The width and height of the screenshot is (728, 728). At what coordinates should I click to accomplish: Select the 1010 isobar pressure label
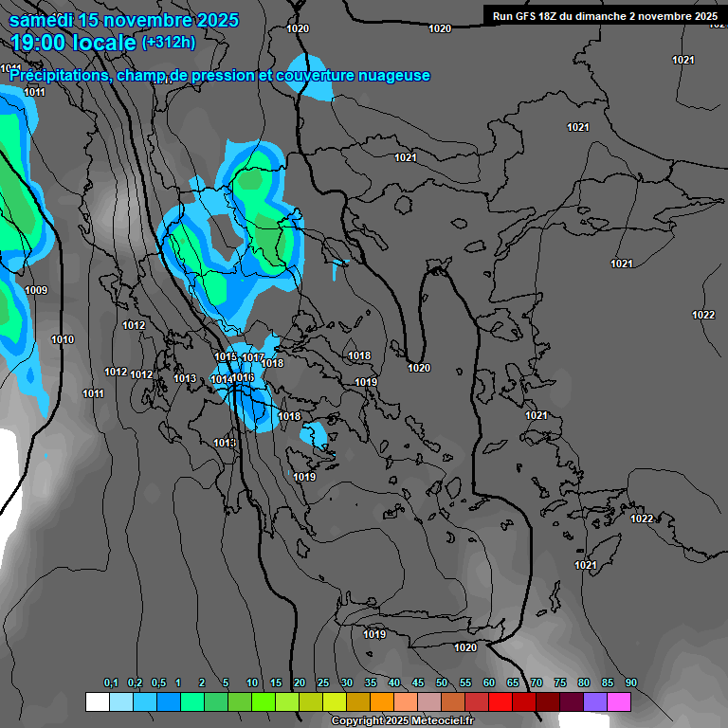[x=63, y=339]
